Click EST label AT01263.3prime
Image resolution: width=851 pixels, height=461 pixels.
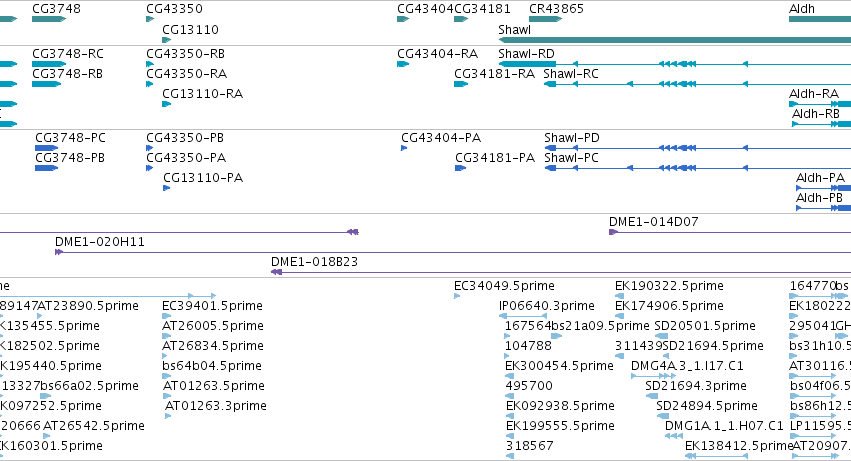pyautogui.click(x=215, y=407)
